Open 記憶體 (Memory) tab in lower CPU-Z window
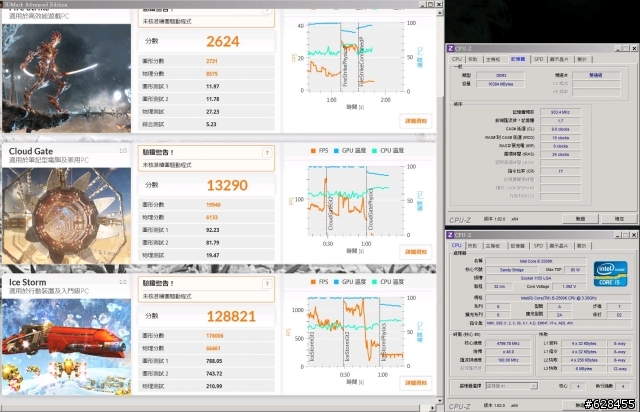The width and height of the screenshot is (640, 412). tap(518, 246)
